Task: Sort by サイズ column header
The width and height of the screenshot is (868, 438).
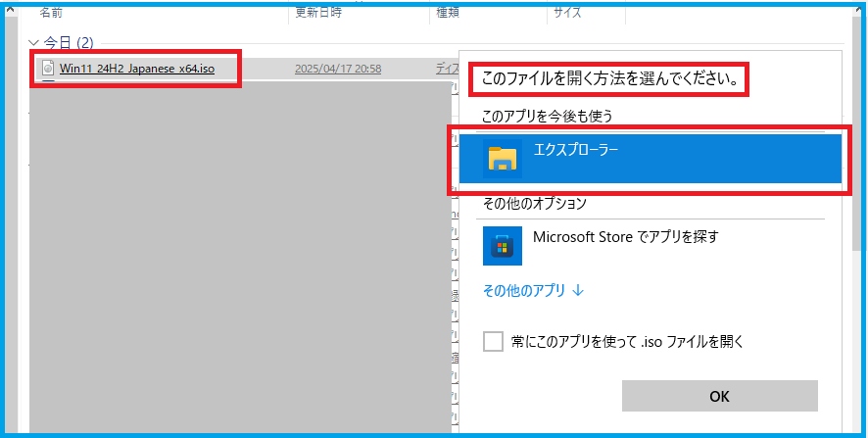Action: (x=565, y=12)
